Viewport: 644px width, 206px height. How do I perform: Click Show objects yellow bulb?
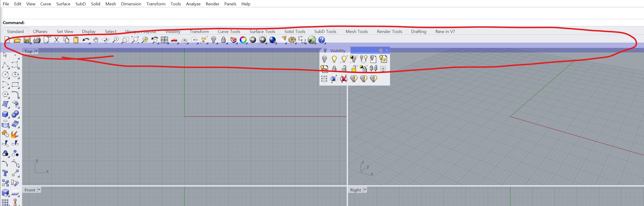(334, 59)
